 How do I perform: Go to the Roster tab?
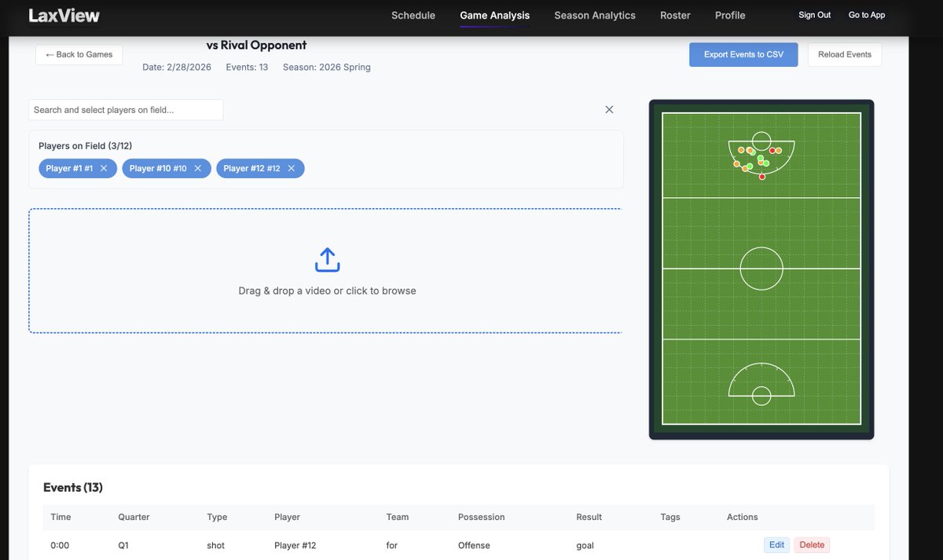click(676, 15)
